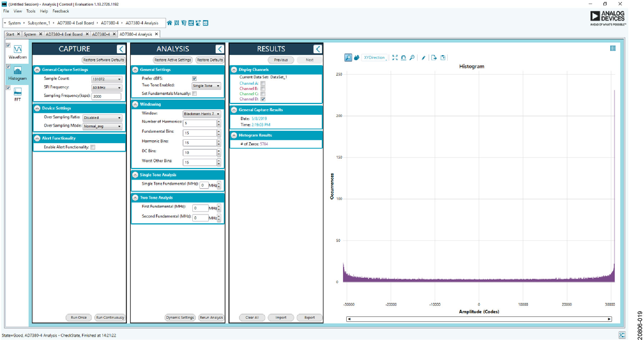Collapse the Device Settings section
The image size is (644, 340).
37,108
